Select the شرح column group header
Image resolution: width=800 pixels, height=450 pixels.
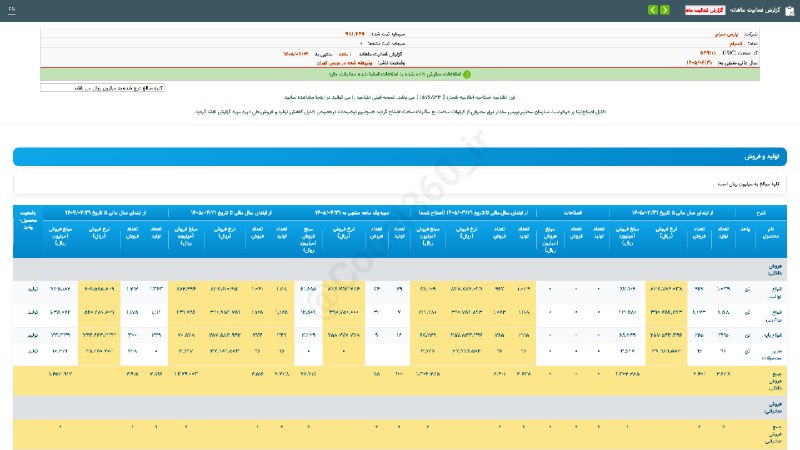point(761,212)
